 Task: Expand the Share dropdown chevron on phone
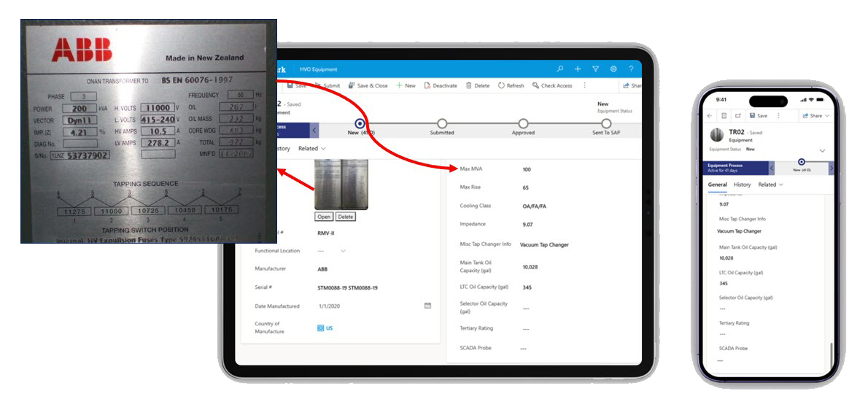(x=827, y=116)
